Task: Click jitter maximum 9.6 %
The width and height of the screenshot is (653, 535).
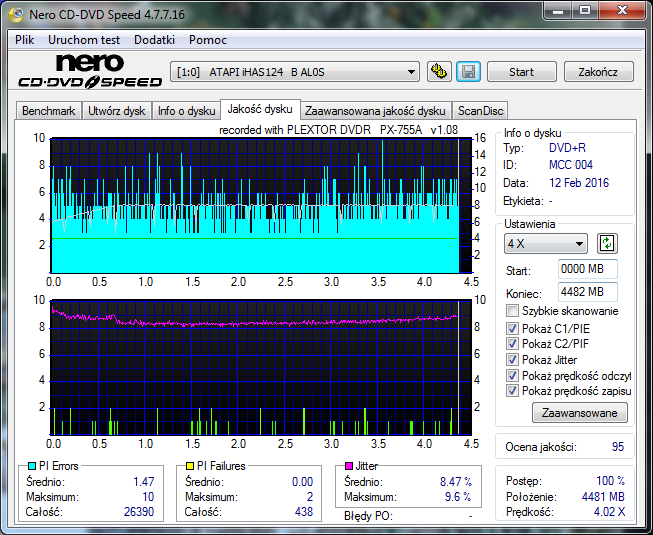Action: [x=458, y=497]
